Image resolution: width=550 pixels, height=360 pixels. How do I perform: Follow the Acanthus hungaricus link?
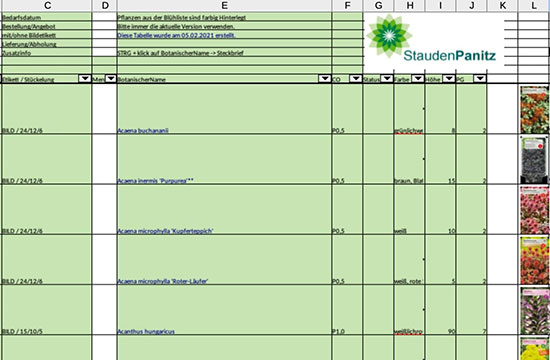click(x=146, y=332)
